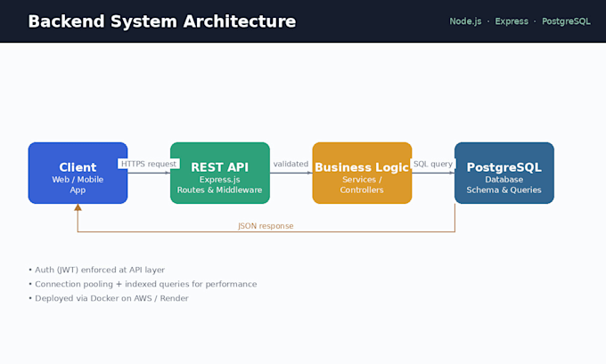The height and width of the screenshot is (364, 606).
Task: Click the Schema & Queries text
Action: coord(504,190)
